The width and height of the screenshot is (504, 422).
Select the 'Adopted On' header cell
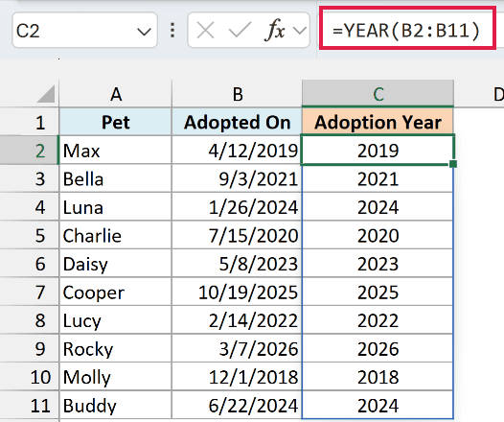(238, 122)
